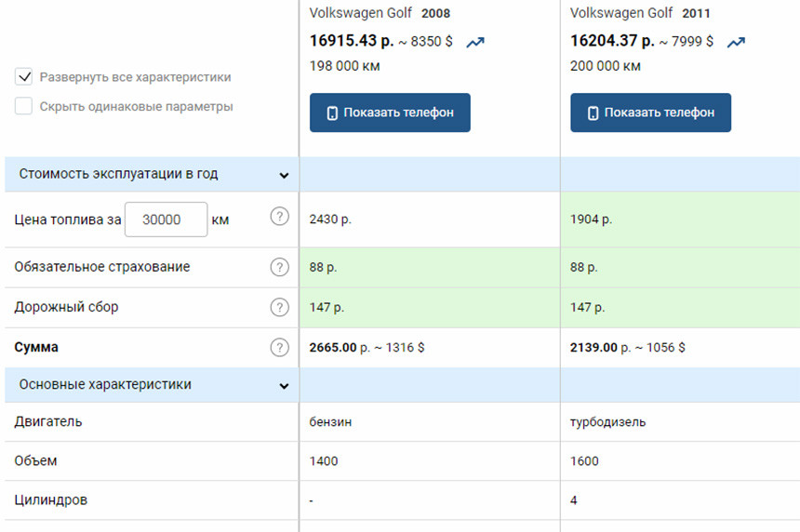
Task: Open help icon for Дорожный сбор
Action: pos(279,307)
